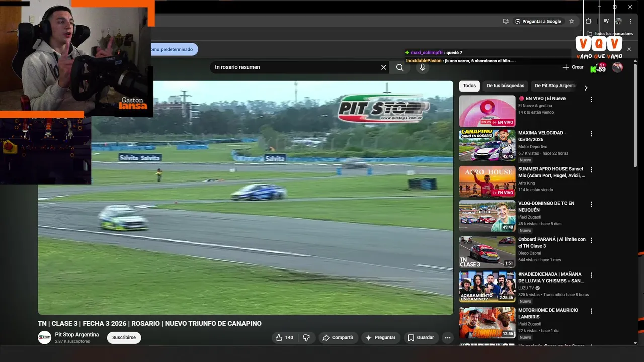The image size is (644, 362).
Task: Open MAXIMA VELOCIDAD video thumbnail
Action: [487, 145]
